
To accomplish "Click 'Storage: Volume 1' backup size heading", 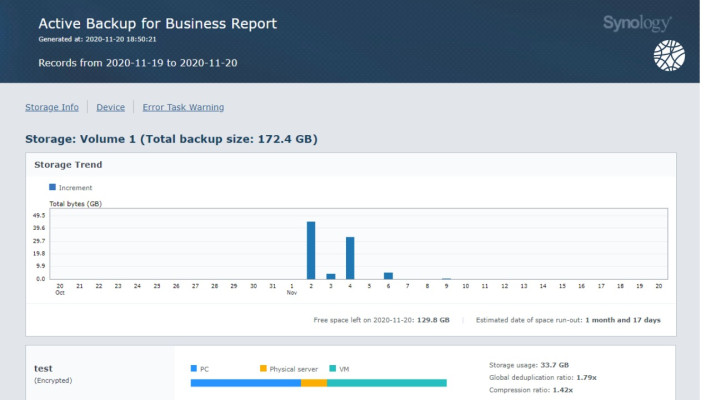I will tap(171, 139).
